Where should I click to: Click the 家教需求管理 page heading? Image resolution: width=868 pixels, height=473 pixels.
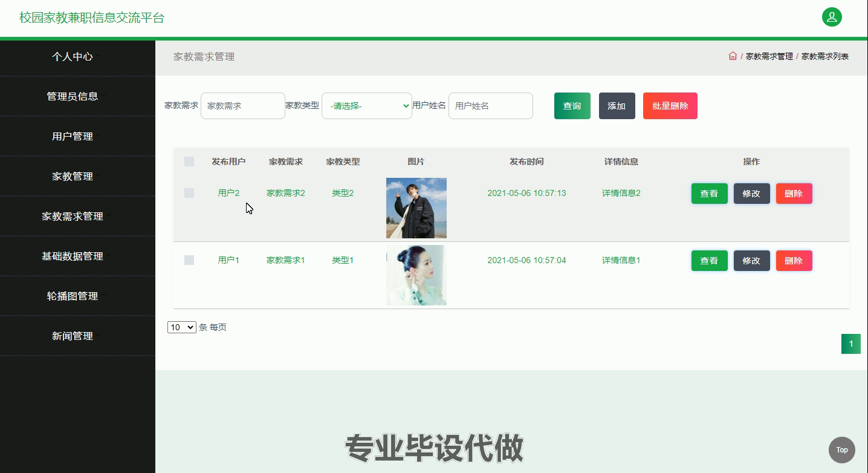[x=204, y=56]
